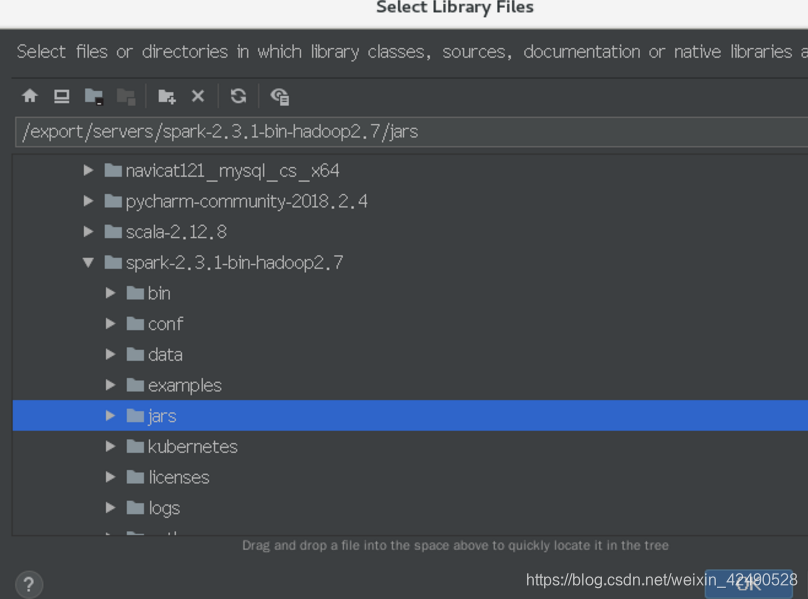The height and width of the screenshot is (599, 808).
Task: Expand the selected jars folder
Action: click(x=110, y=415)
